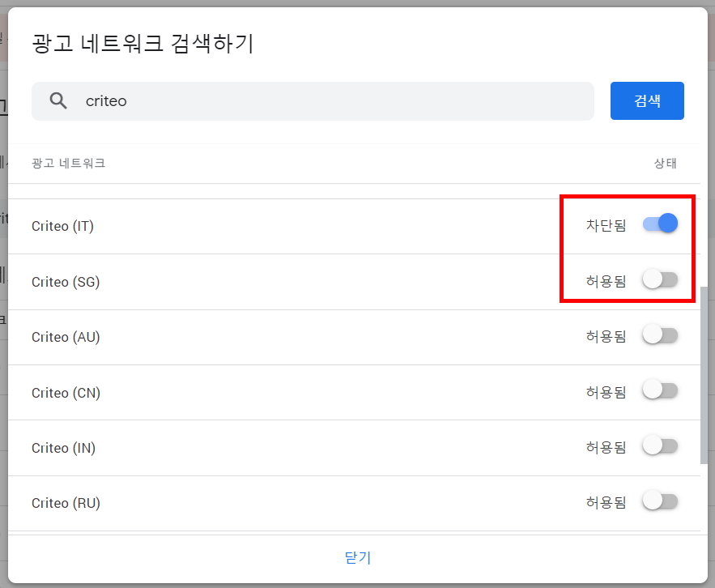Click the 허용됨 label for Criteo (IN)
The width and height of the screenshot is (715, 588).
(x=606, y=447)
